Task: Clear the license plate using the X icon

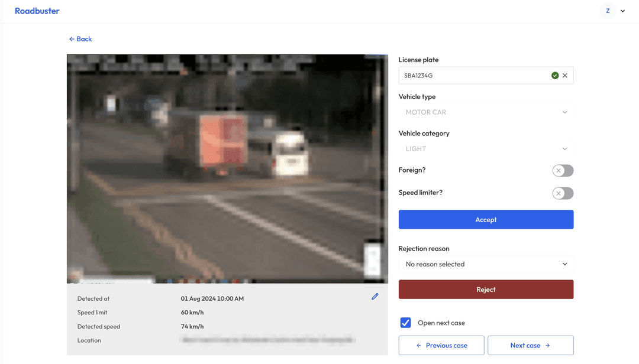Action: 565,75
